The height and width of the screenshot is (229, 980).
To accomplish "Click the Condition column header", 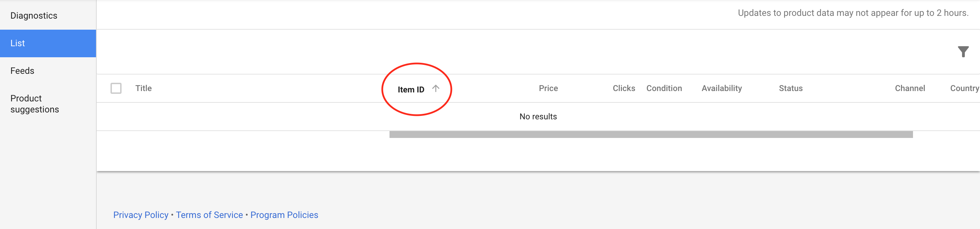I will click(664, 88).
